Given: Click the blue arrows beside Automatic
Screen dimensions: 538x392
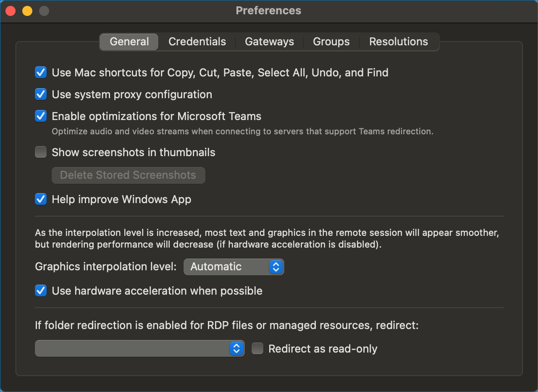Looking at the screenshot, I should (x=276, y=267).
